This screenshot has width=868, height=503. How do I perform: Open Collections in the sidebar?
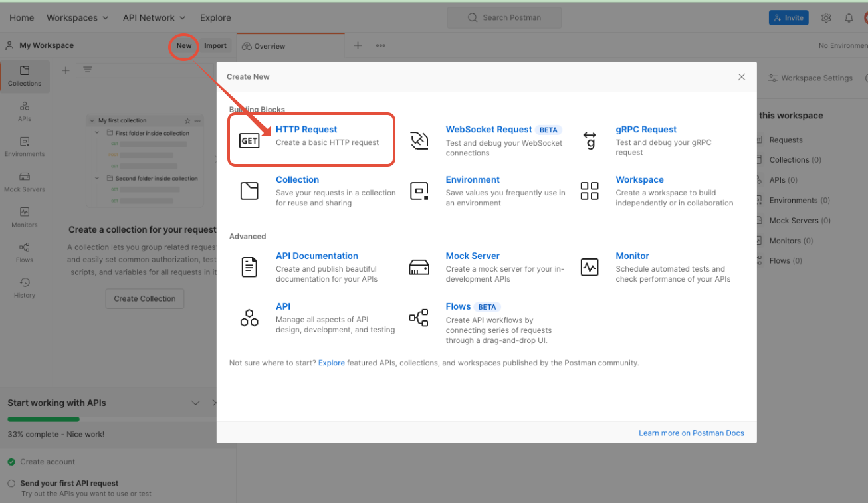pos(25,76)
